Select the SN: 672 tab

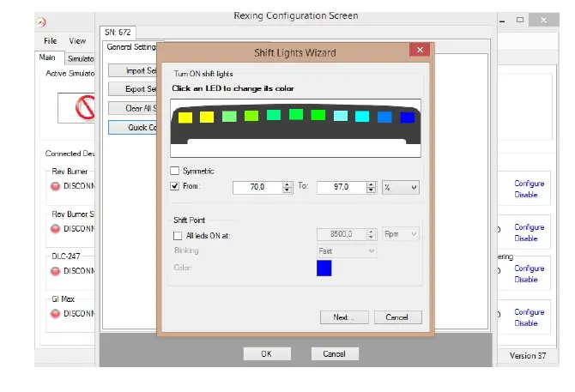pyautogui.click(x=118, y=33)
